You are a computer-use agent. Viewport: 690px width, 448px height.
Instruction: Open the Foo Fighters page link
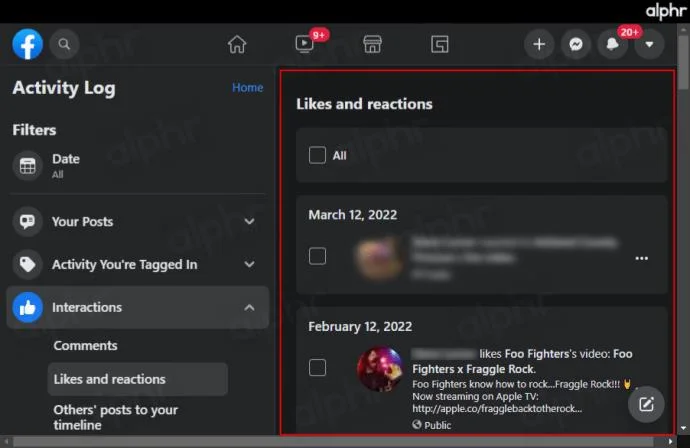click(x=537, y=354)
